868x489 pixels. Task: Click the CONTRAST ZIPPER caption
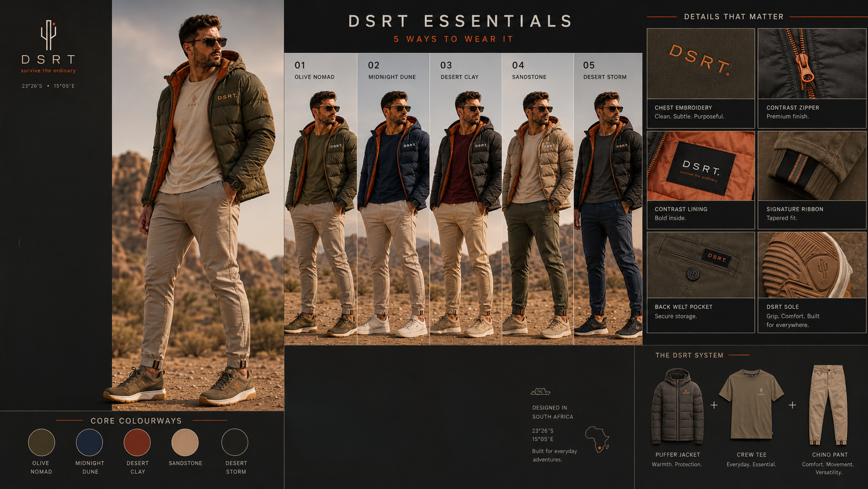(x=793, y=108)
